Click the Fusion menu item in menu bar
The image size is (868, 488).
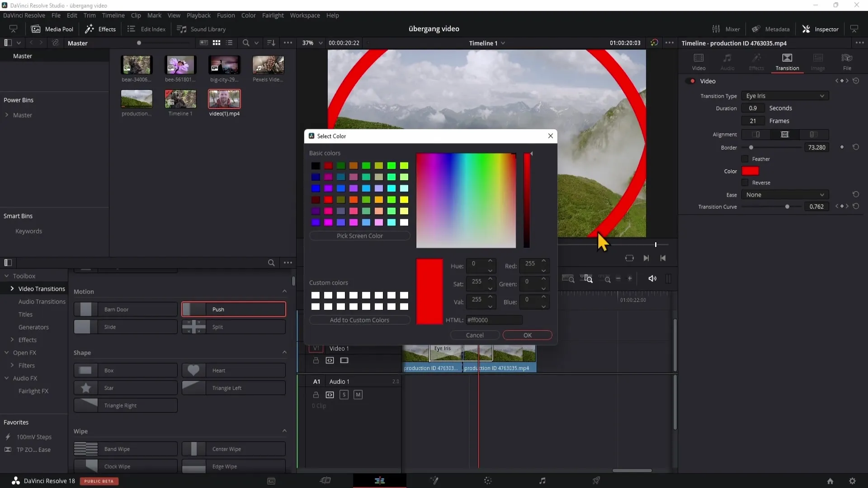click(225, 15)
